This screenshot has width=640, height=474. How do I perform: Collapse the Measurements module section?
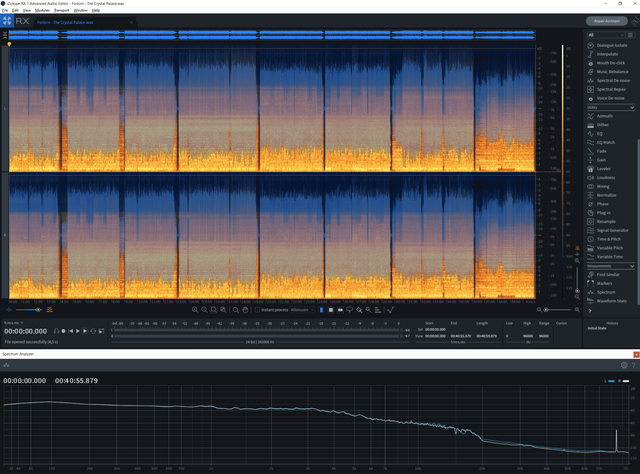point(632,266)
